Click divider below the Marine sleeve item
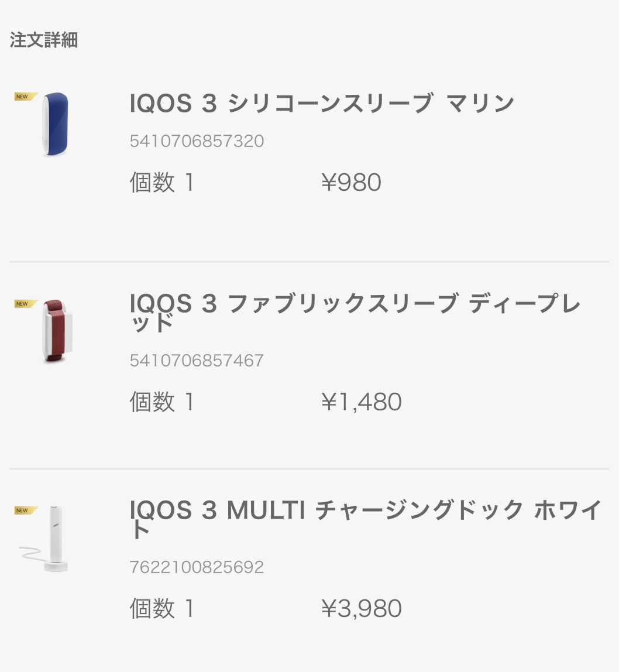This screenshot has width=619, height=672. click(309, 262)
